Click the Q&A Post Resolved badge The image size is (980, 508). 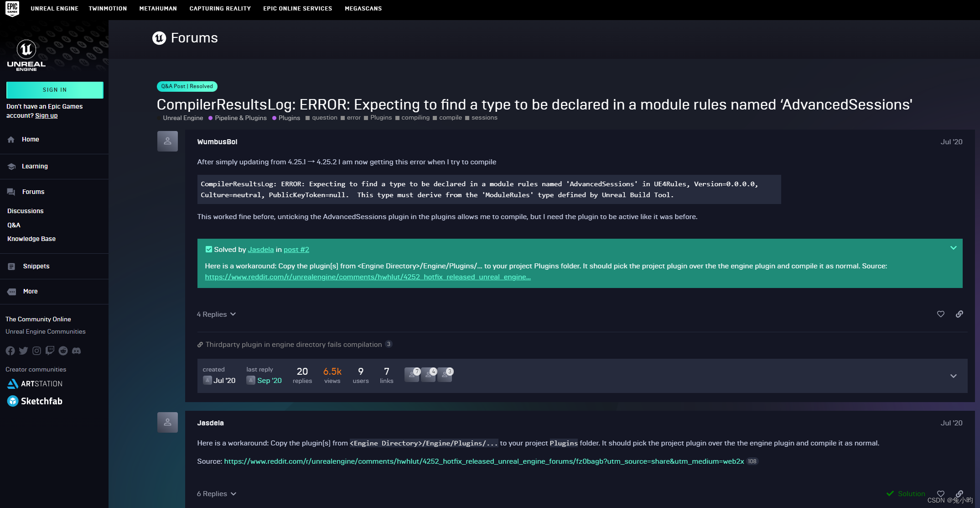tap(187, 86)
